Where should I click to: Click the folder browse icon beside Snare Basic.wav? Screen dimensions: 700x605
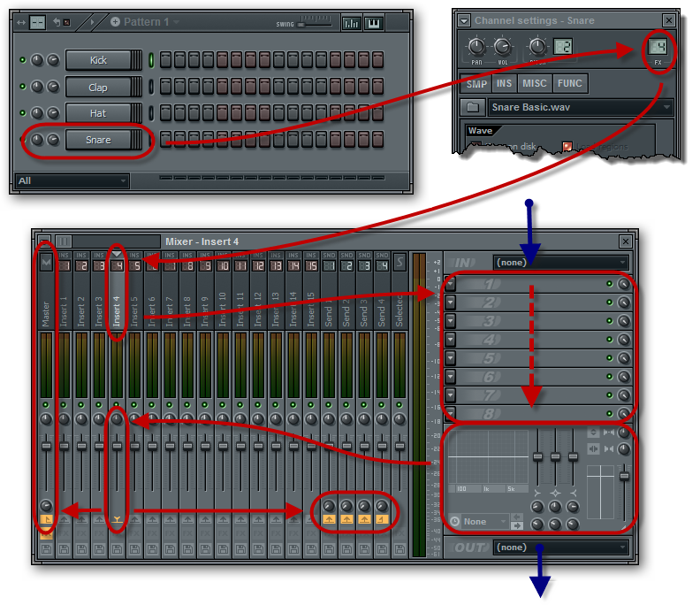point(472,107)
